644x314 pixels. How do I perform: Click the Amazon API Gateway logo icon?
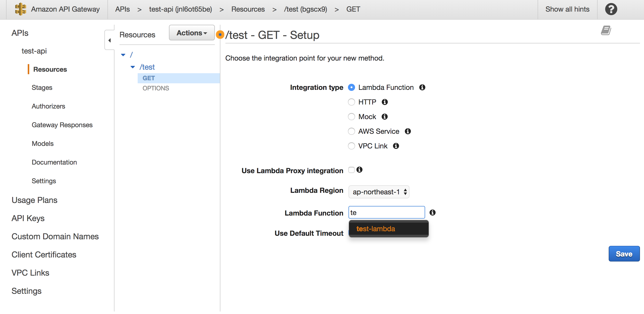pyautogui.click(x=20, y=9)
